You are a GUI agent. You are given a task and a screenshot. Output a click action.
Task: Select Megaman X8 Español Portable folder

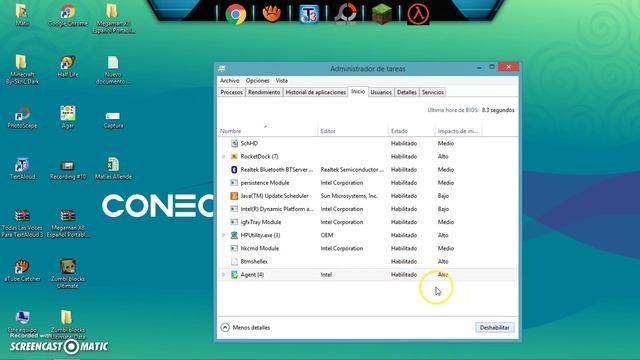pos(113,19)
